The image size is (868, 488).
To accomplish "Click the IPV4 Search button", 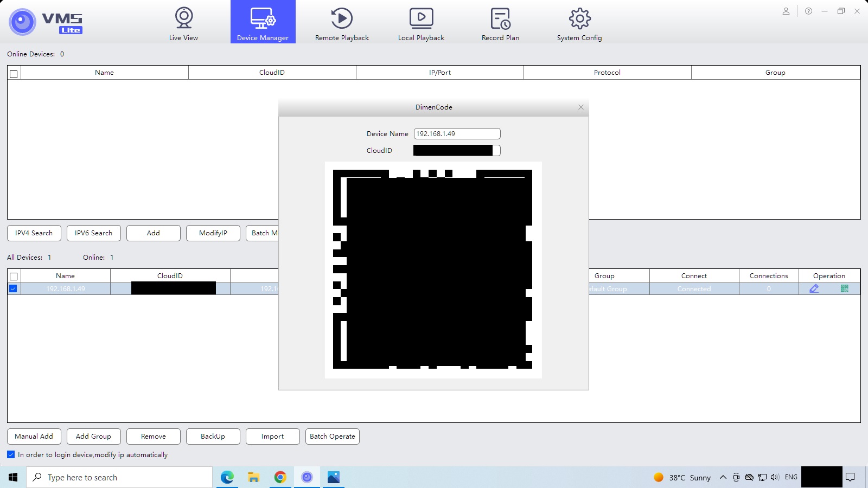I will click(34, 233).
